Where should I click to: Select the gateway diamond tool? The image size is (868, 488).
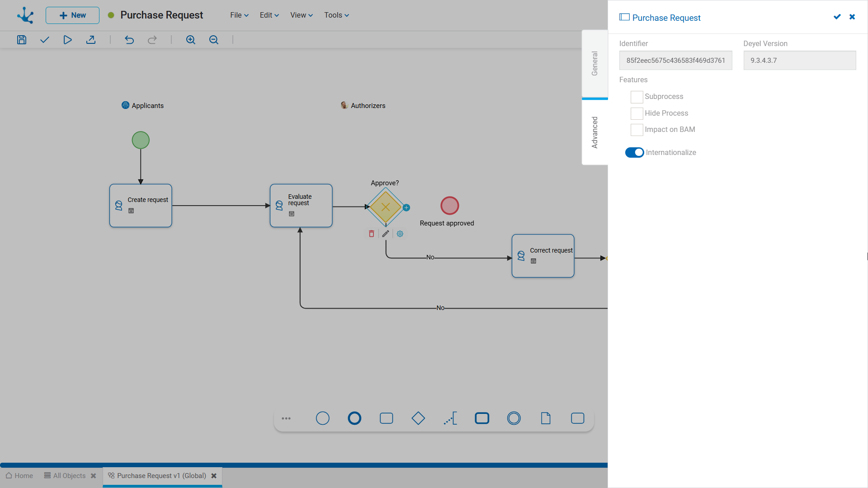[x=418, y=418]
